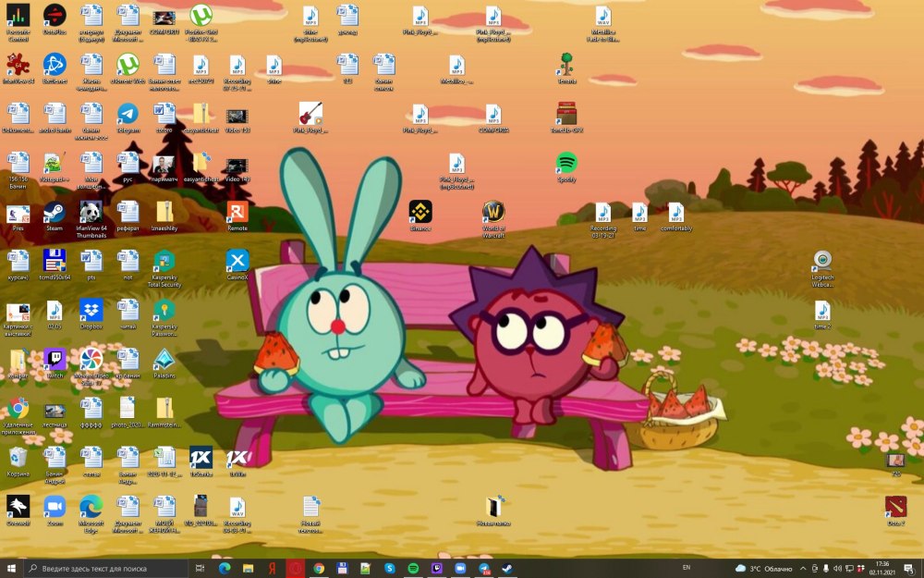Open the IrfanView 64 Thumbnails shortcut
The width and height of the screenshot is (924, 578).
coord(91,219)
